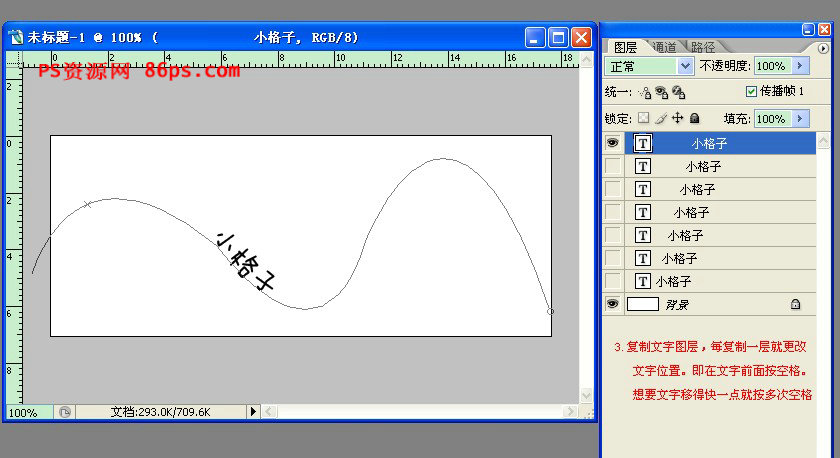The height and width of the screenshot is (458, 840).
Task: Click the padlock icon on 背景 layer
Action: tap(796, 304)
